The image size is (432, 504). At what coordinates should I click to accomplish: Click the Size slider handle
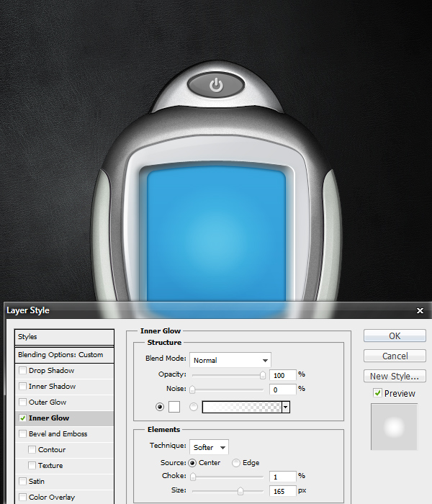point(240,491)
